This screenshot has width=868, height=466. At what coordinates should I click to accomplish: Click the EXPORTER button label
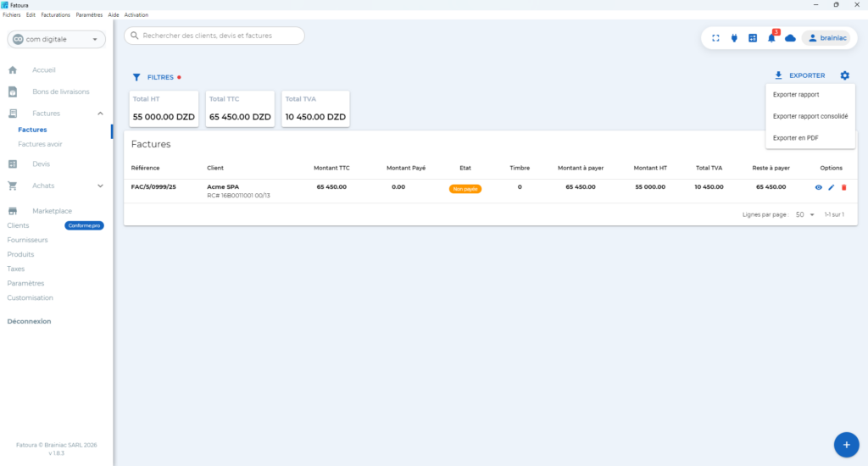click(807, 75)
